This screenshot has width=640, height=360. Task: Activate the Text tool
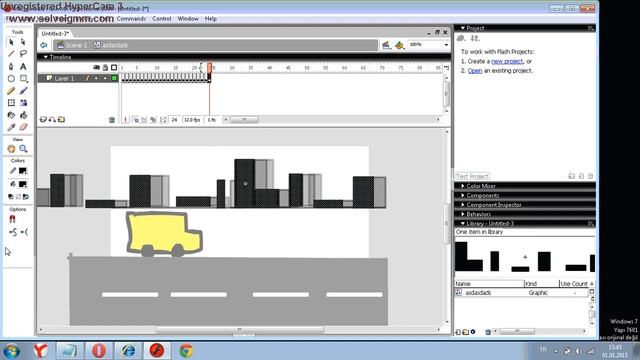point(23,66)
